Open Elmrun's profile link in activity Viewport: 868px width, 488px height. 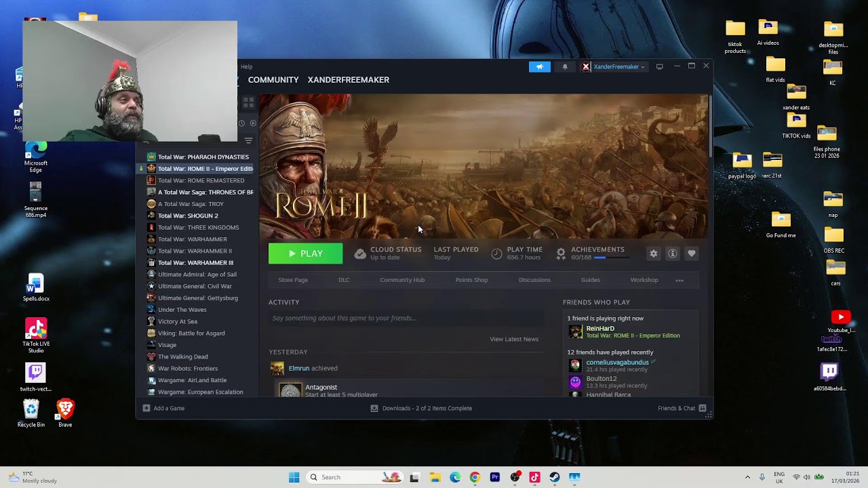tap(299, 368)
